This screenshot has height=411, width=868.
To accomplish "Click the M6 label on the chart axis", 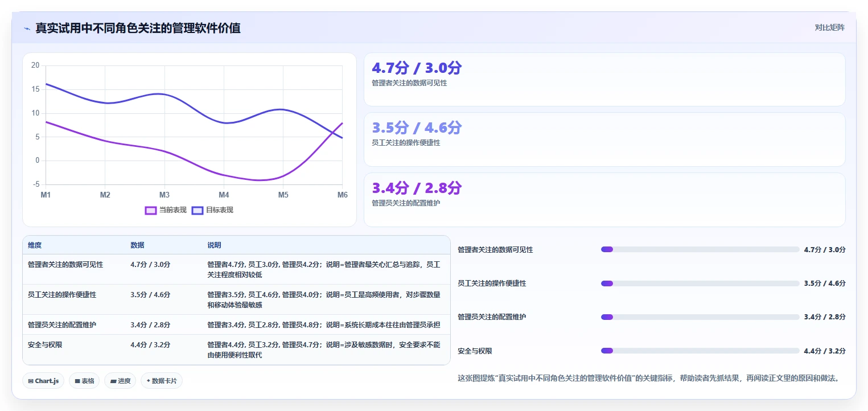I will click(x=343, y=195).
